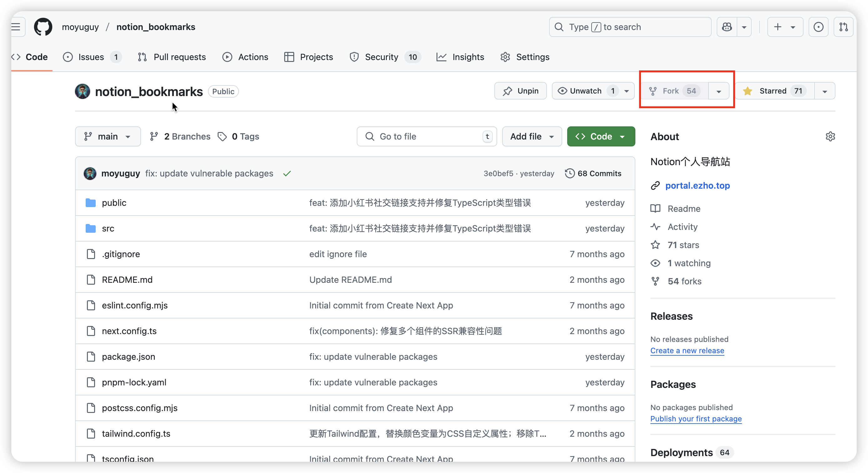Viewport: 868px width, 473px height.
Task: Open the 'Update README.md' commit message
Action: pyautogui.click(x=351, y=279)
